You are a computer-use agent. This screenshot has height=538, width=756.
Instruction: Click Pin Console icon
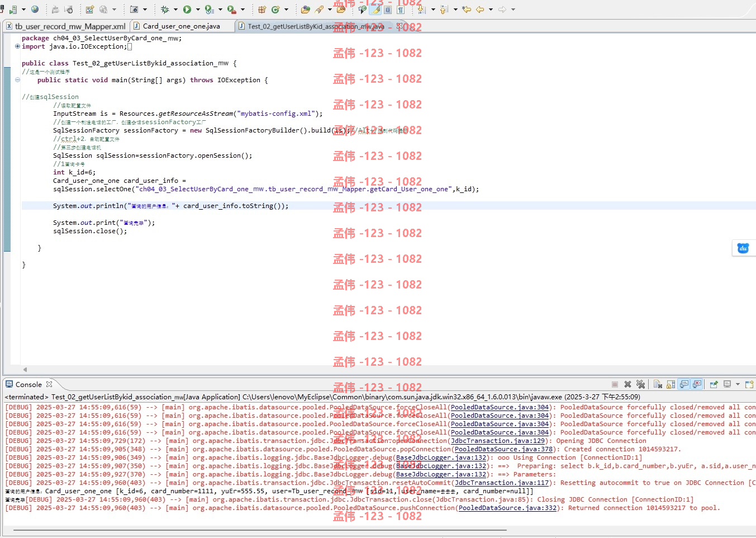click(714, 384)
